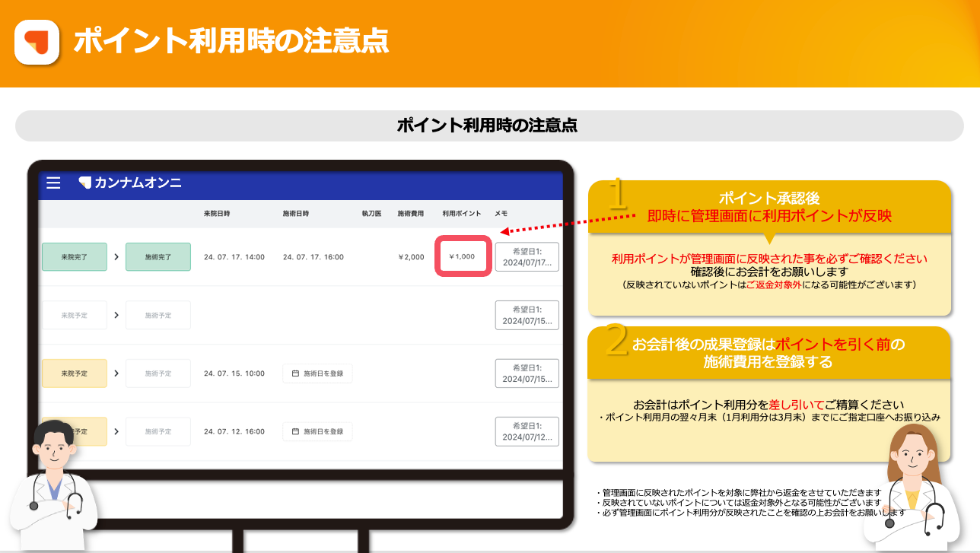Open memo 希望日1: 2024/07/17

(x=527, y=256)
